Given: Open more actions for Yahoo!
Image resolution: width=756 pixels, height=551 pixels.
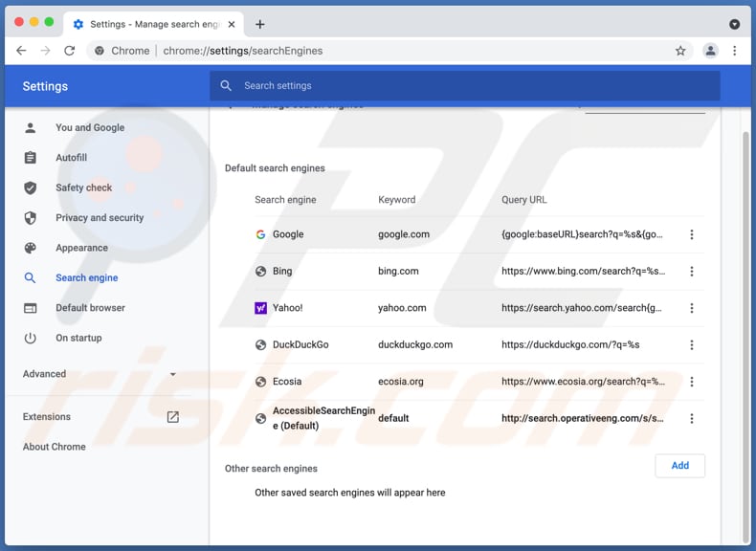Looking at the screenshot, I should pos(691,308).
